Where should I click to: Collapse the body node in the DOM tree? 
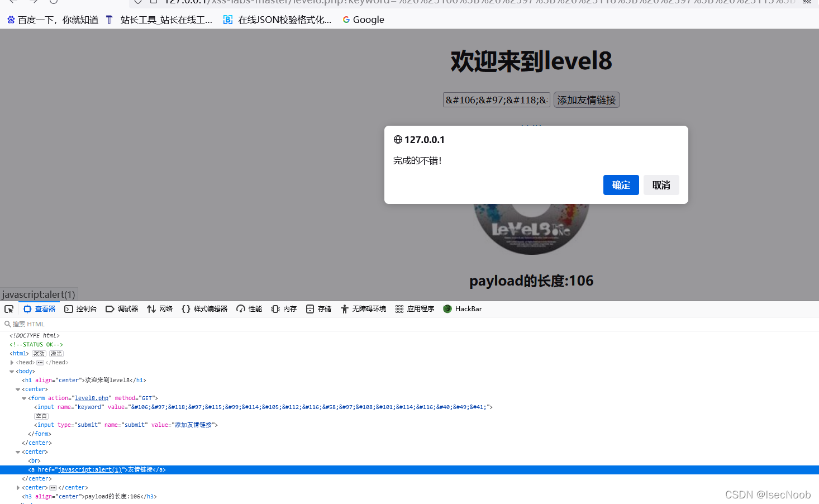[12, 371]
